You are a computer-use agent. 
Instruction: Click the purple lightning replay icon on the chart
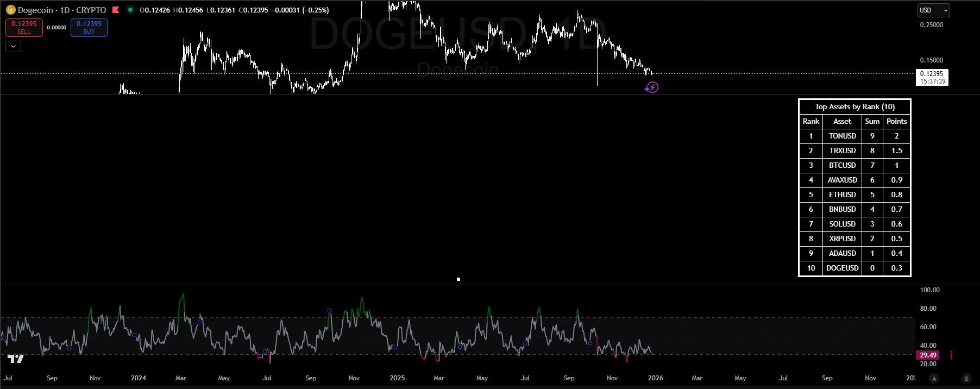pyautogui.click(x=652, y=87)
